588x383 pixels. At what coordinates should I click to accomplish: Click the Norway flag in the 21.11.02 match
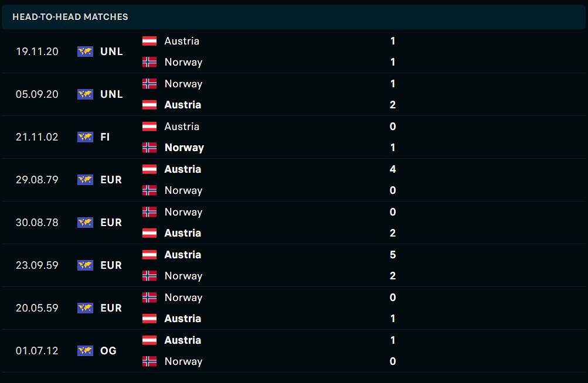149,147
